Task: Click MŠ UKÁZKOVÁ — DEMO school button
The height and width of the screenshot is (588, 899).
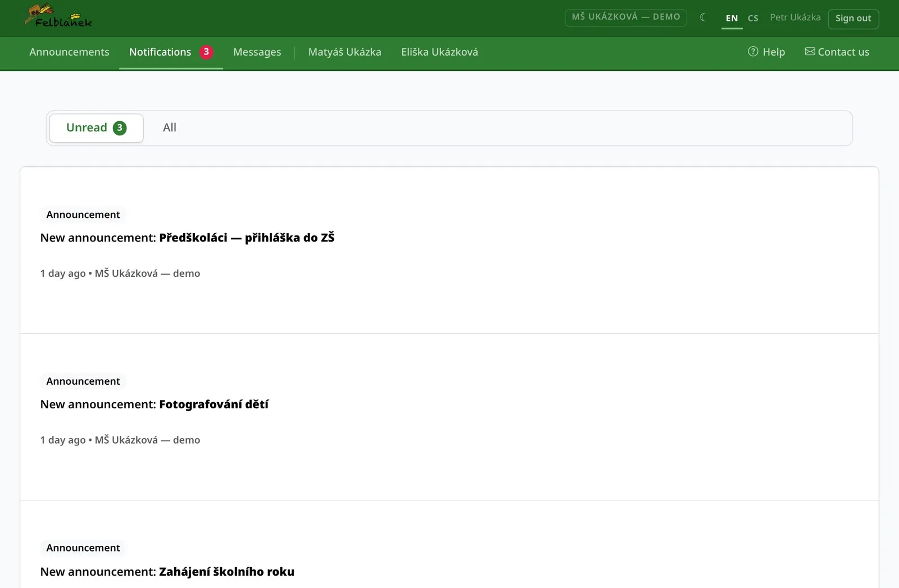Action: [x=626, y=17]
